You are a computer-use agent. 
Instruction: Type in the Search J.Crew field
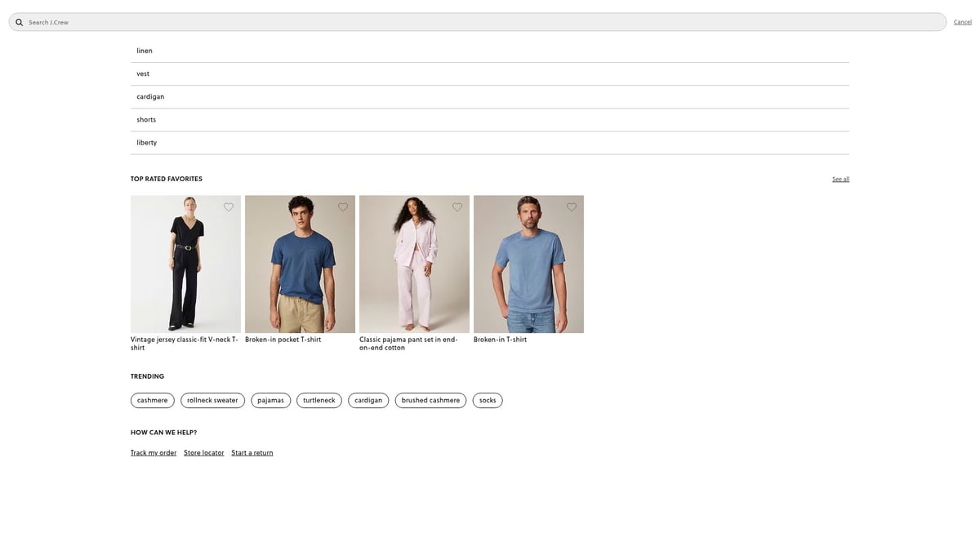(482, 22)
